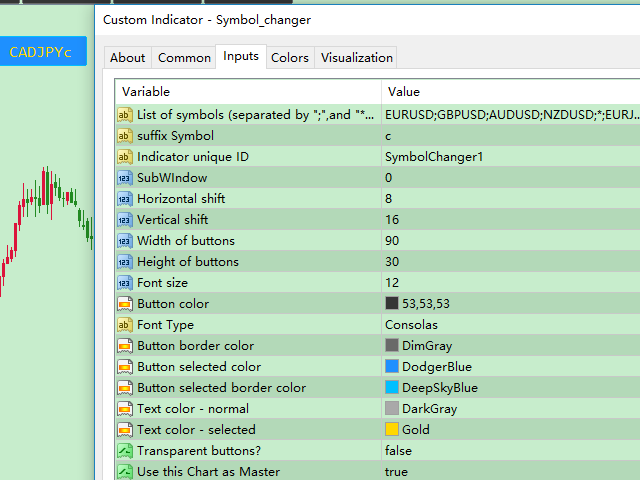Click the Variable column header
Image resolution: width=640 pixels, height=480 pixels.
point(248,92)
